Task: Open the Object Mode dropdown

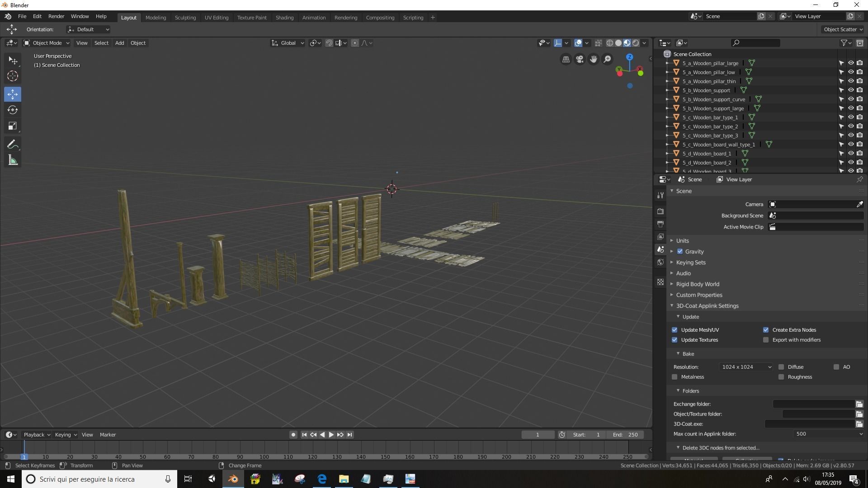Action: (47, 43)
